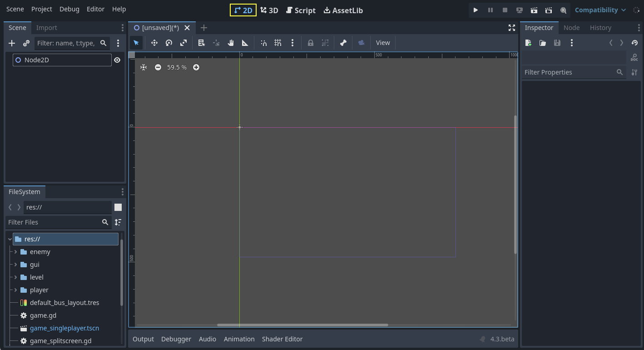Open the Project menu
Screen dimensions: 644x350
(41, 9)
